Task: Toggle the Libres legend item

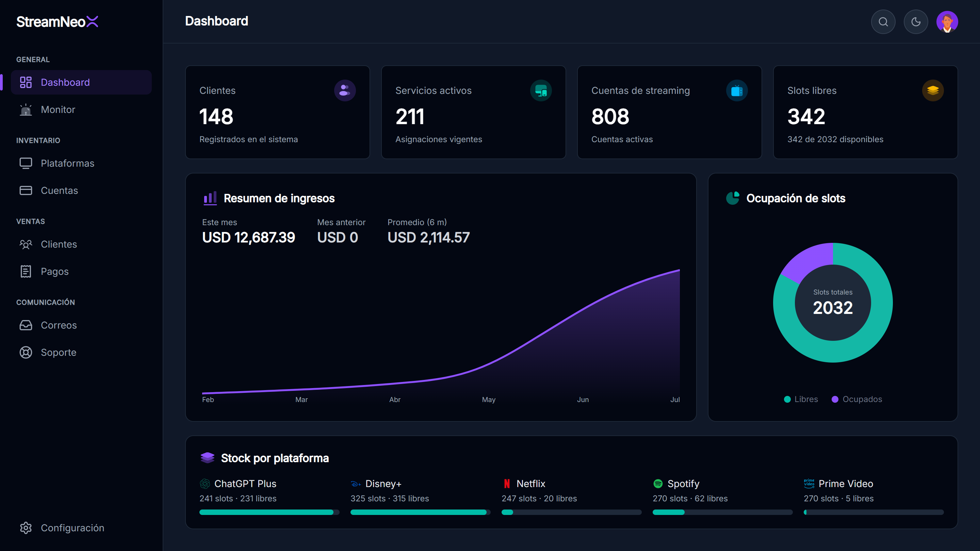Action: [801, 399]
